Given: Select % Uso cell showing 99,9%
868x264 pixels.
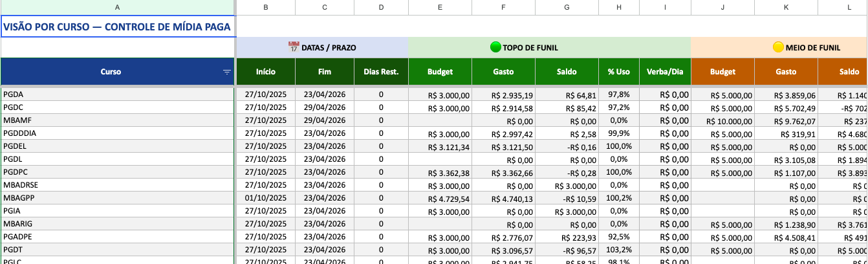Looking at the screenshot, I should (x=619, y=133).
